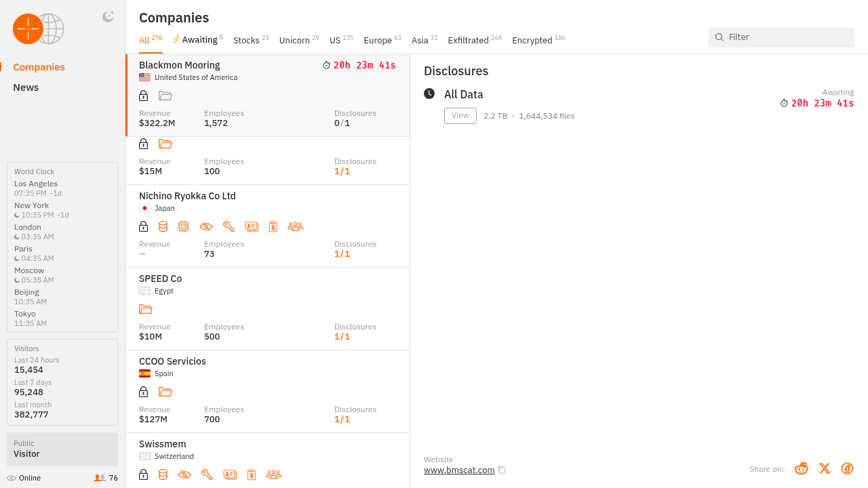Viewport: 868px width, 488px height.
Task: Click folder icon on the $15M revenue card
Action: (x=165, y=144)
